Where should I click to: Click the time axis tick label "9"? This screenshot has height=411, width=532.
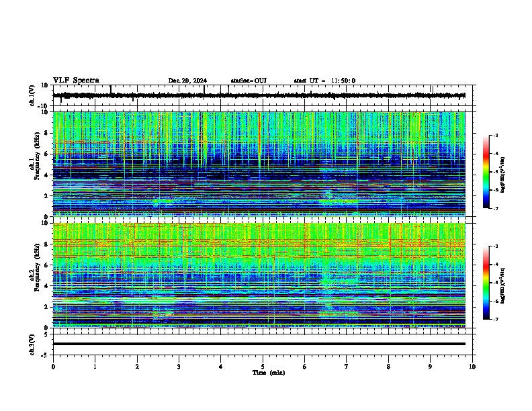coord(430,367)
